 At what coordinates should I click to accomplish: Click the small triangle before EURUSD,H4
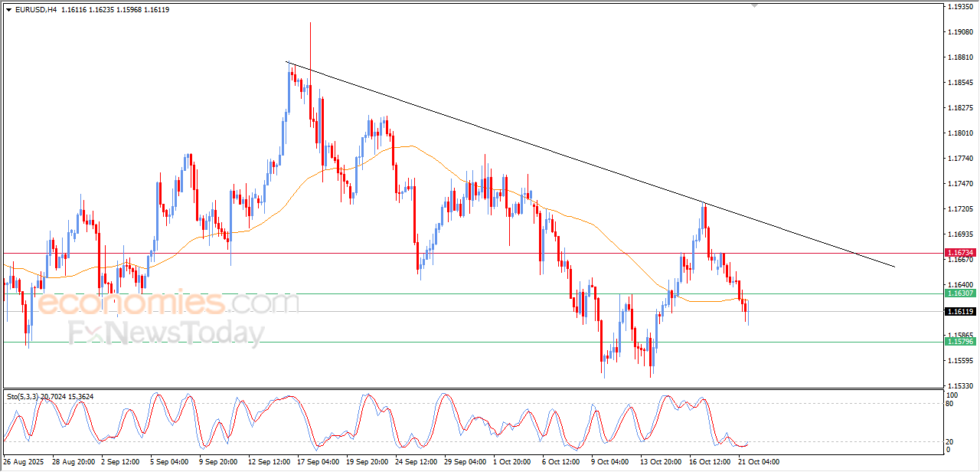(x=9, y=10)
